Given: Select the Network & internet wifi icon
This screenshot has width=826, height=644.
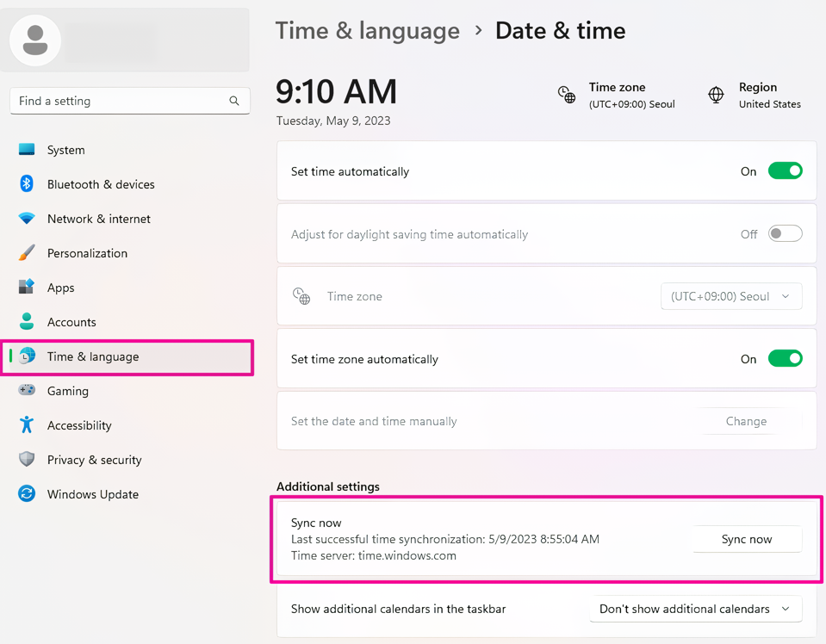Looking at the screenshot, I should pyautogui.click(x=27, y=219).
